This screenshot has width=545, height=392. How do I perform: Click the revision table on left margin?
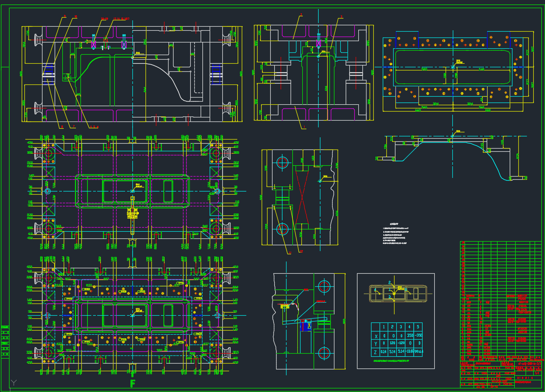(x=5, y=341)
